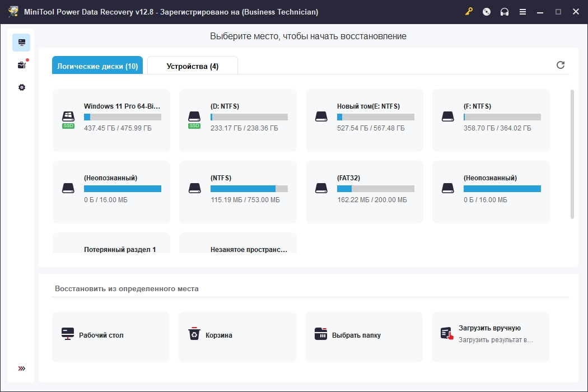Click the vertical scrollbar of drive list

(x=572, y=154)
